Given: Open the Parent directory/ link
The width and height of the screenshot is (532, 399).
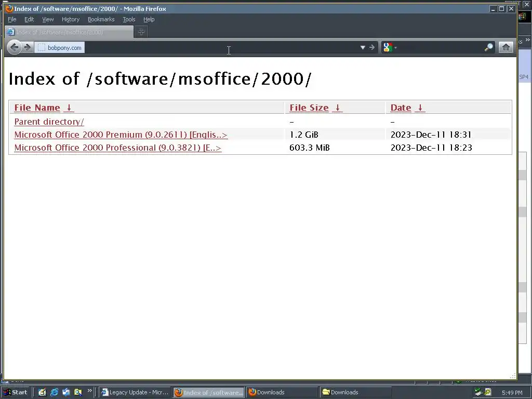Looking at the screenshot, I should coord(49,122).
